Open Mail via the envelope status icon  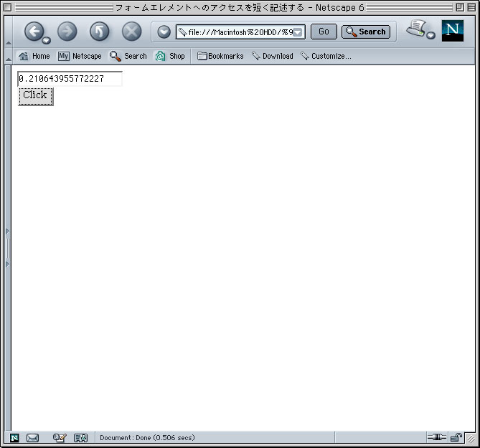32,438
